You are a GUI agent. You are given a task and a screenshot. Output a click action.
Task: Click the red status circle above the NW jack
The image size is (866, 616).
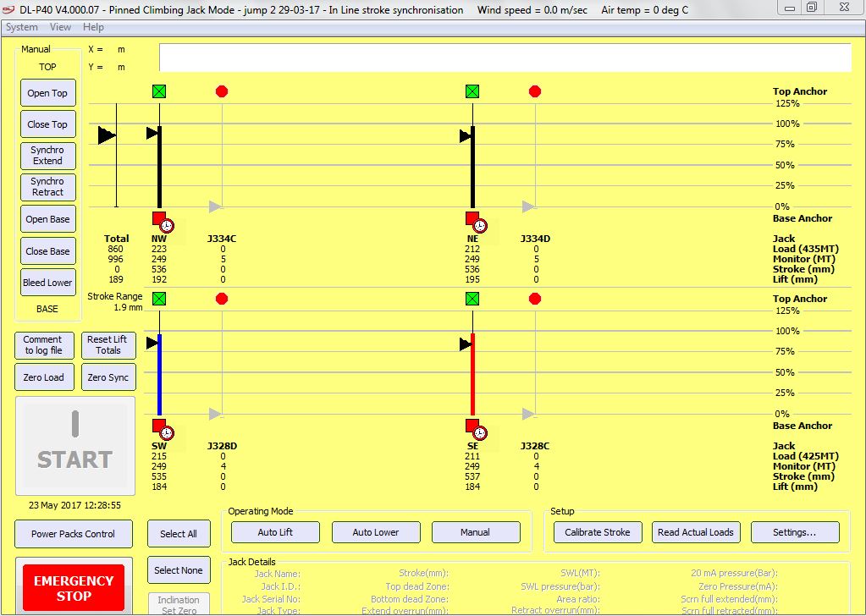coord(221,91)
